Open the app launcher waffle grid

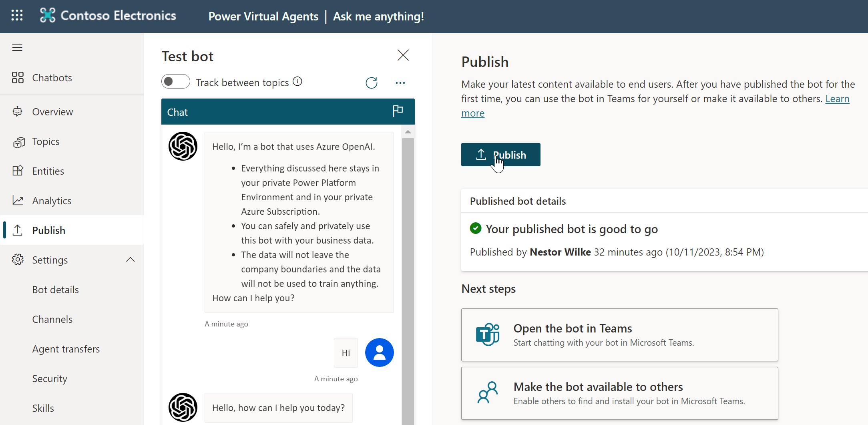coord(17,16)
